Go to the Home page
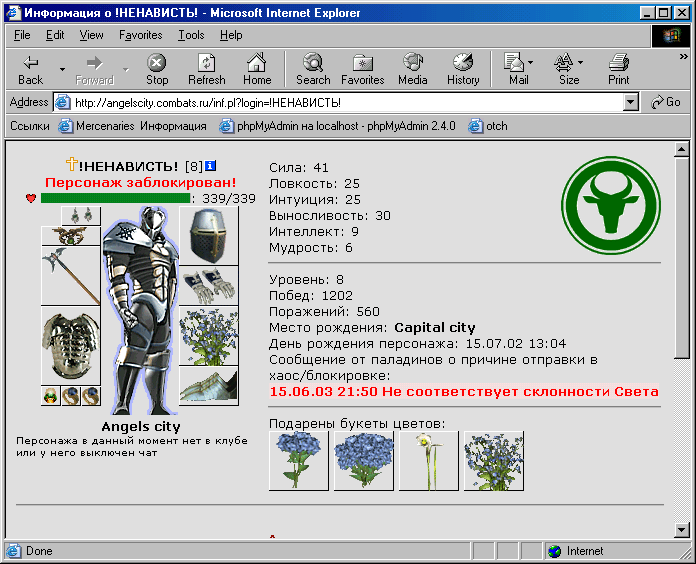 click(x=257, y=70)
